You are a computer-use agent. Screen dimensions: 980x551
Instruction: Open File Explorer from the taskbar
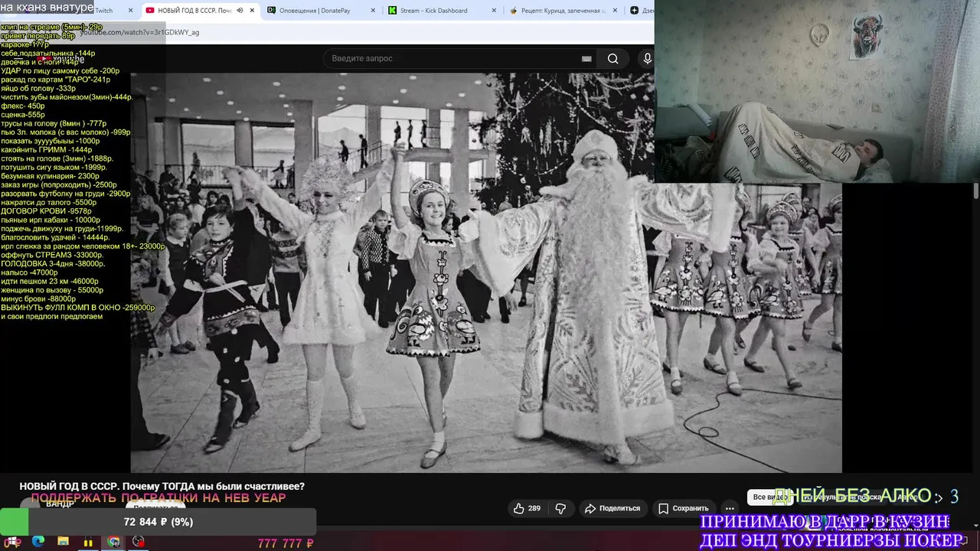coord(63,542)
